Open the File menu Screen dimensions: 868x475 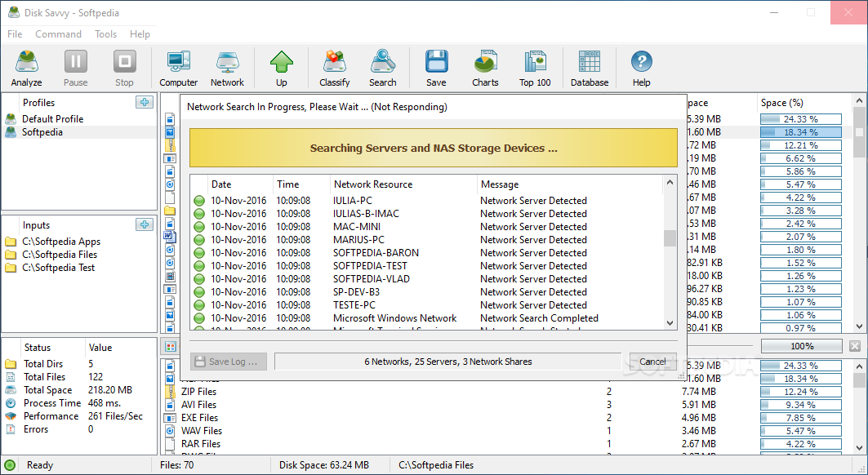pos(15,34)
